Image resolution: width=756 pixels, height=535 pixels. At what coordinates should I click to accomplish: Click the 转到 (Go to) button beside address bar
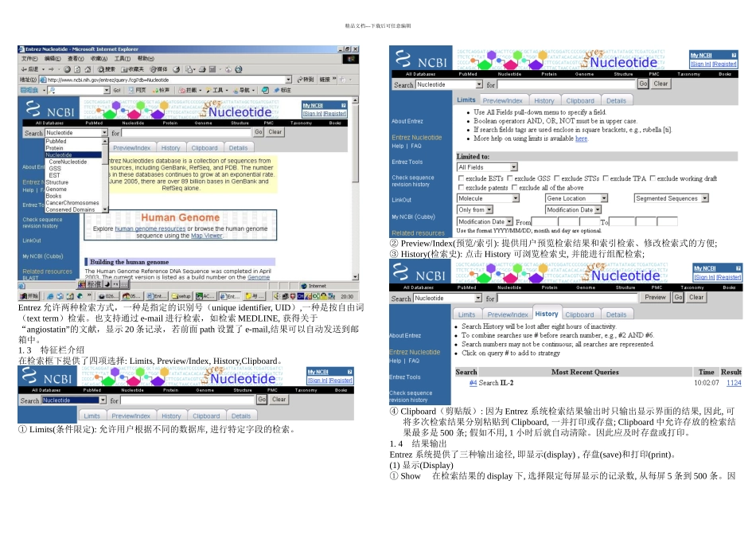[306, 80]
